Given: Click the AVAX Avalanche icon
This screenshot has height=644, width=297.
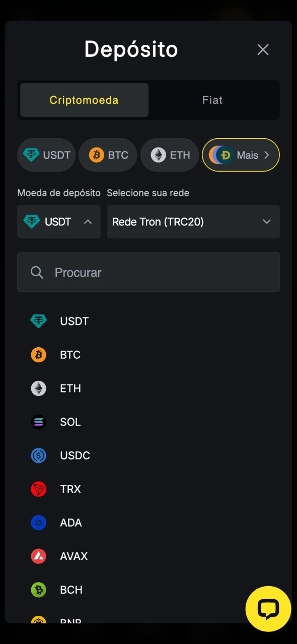Looking at the screenshot, I should (x=38, y=556).
